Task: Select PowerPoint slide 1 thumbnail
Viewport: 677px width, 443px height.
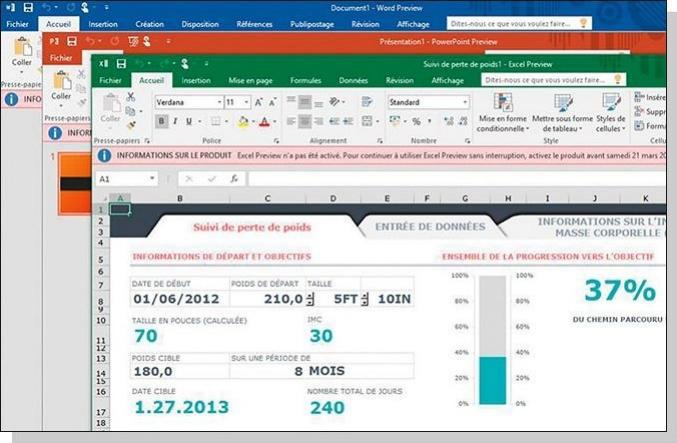Action: 75,183
